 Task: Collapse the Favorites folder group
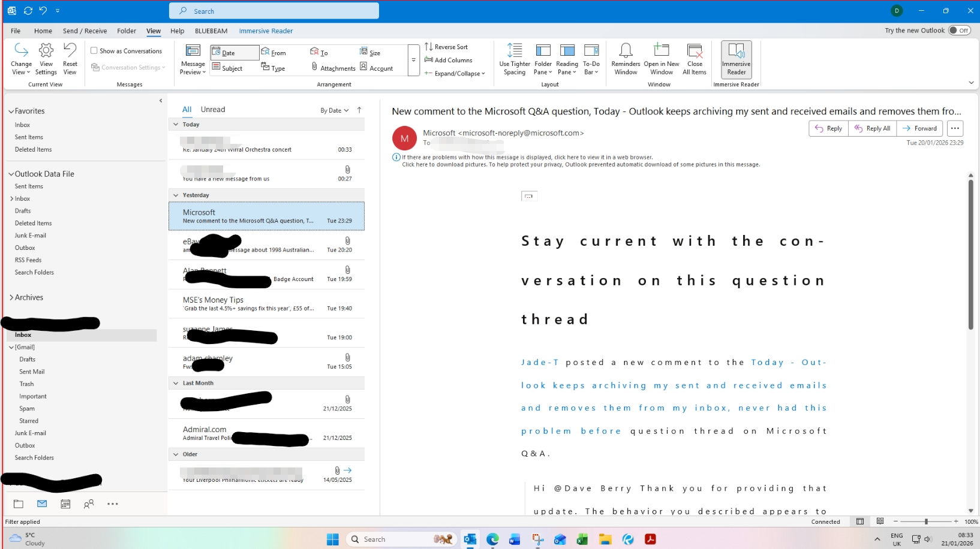coord(11,111)
